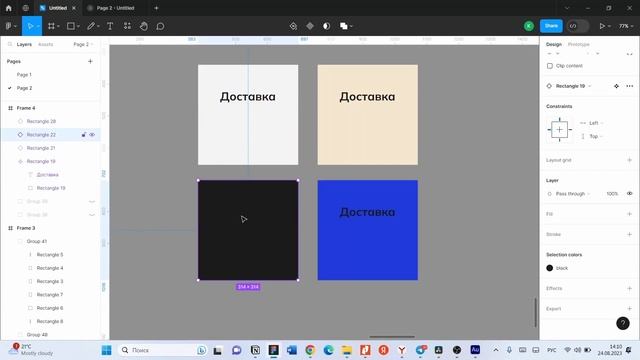
Task: Click the component properties icon beside Rectangle 19
Action: [x=616, y=86]
